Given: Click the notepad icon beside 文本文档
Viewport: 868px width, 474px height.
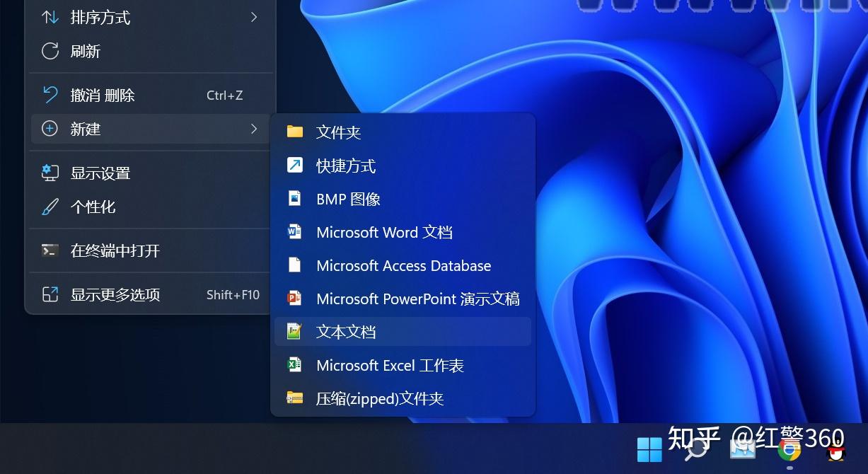Looking at the screenshot, I should click(294, 331).
